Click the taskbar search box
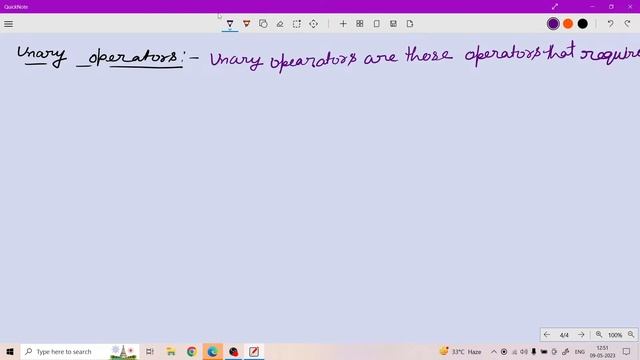The image size is (640, 360). [80, 351]
